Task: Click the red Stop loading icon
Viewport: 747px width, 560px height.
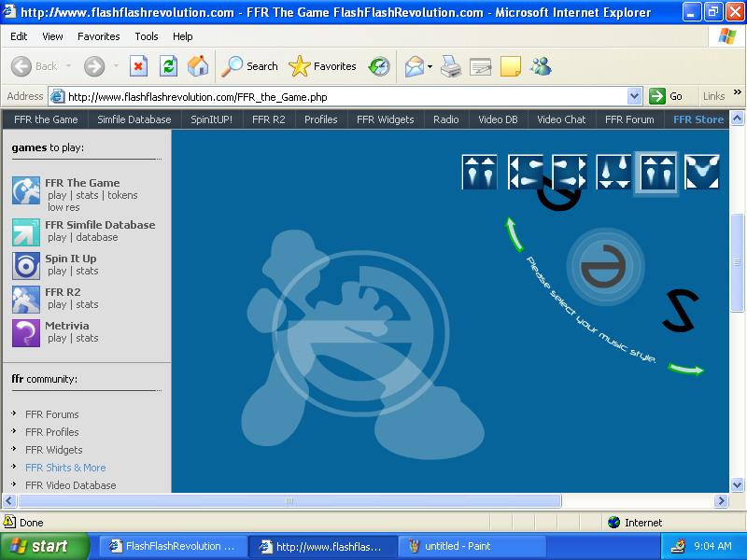Action: click(138, 66)
